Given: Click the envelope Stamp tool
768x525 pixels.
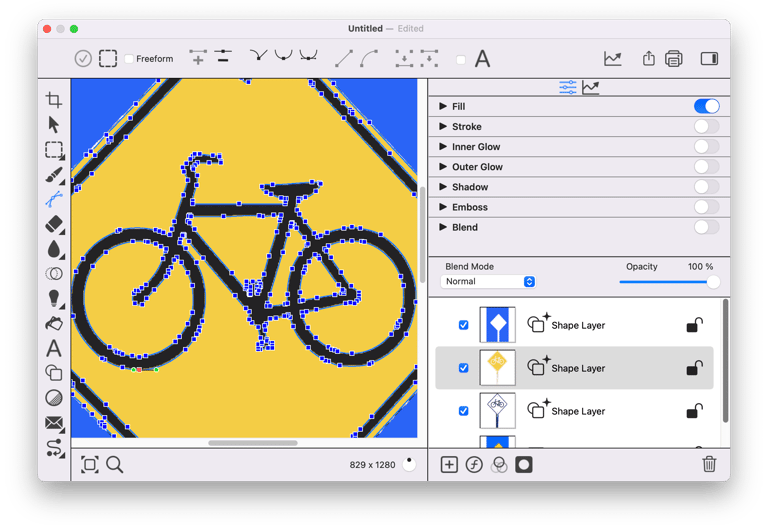Looking at the screenshot, I should (54, 423).
